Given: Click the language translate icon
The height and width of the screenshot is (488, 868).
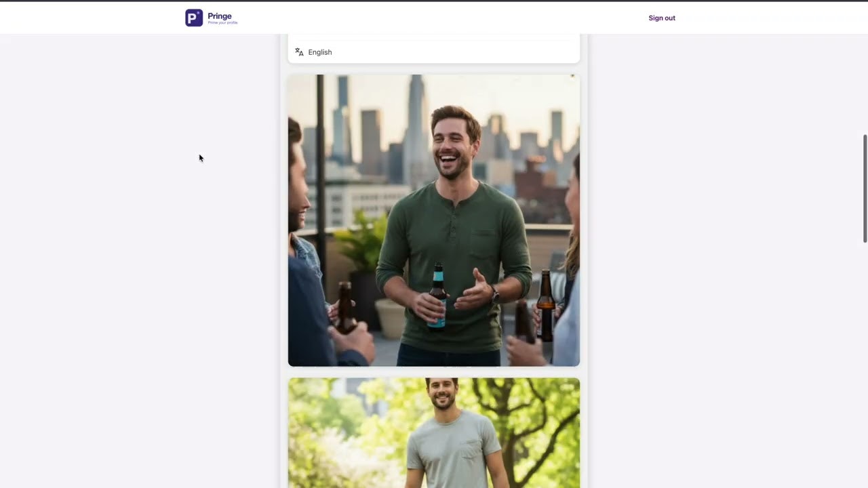Looking at the screenshot, I should (299, 52).
